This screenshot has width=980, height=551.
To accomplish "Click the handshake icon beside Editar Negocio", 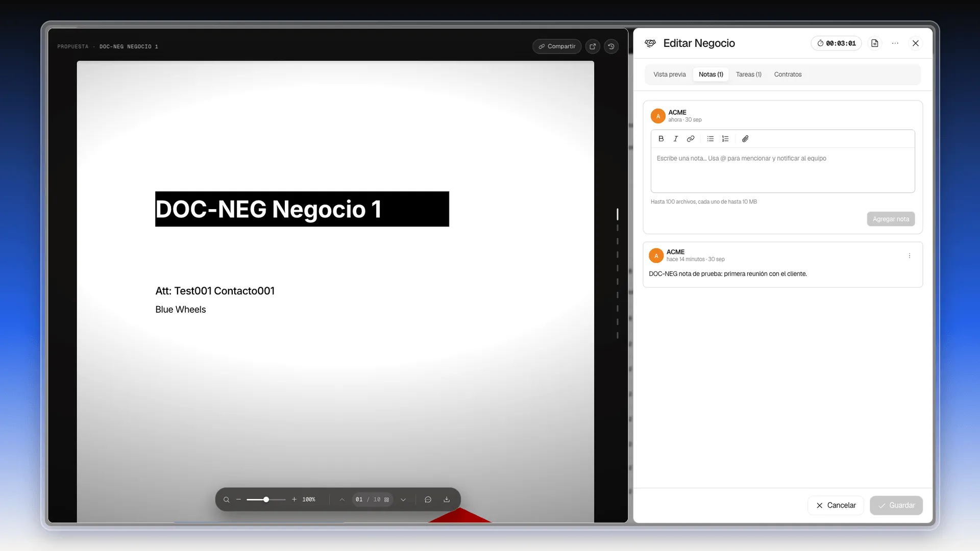I will pos(650,43).
